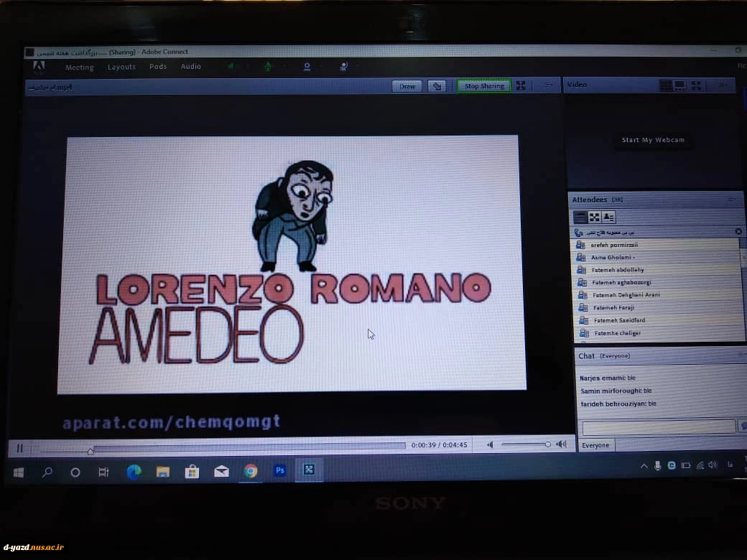Image resolution: width=747 pixels, height=560 pixels.
Task: Click the webcam icon in top toolbar
Action: [x=307, y=67]
